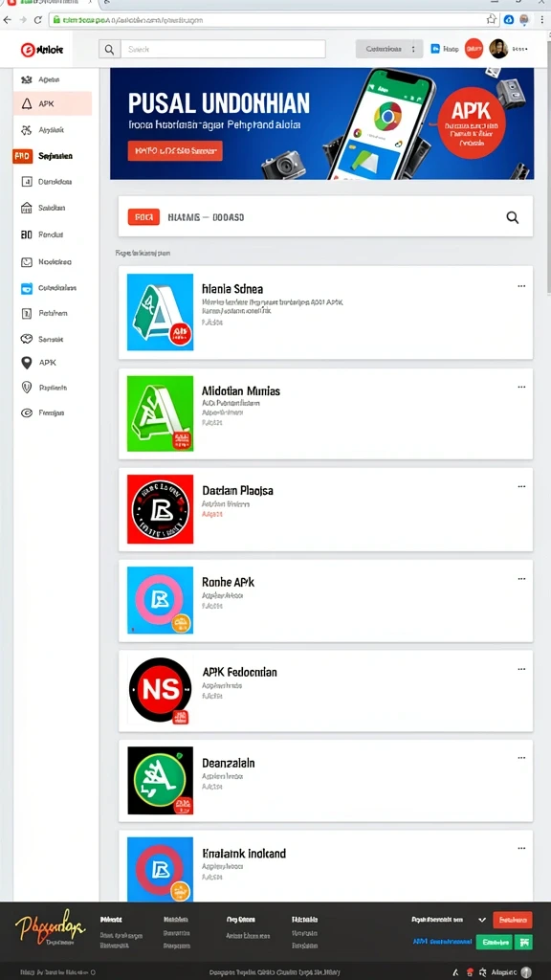The image size is (551, 980).
Task: Click the red FOCA tag in the filter bar
Action: (143, 217)
